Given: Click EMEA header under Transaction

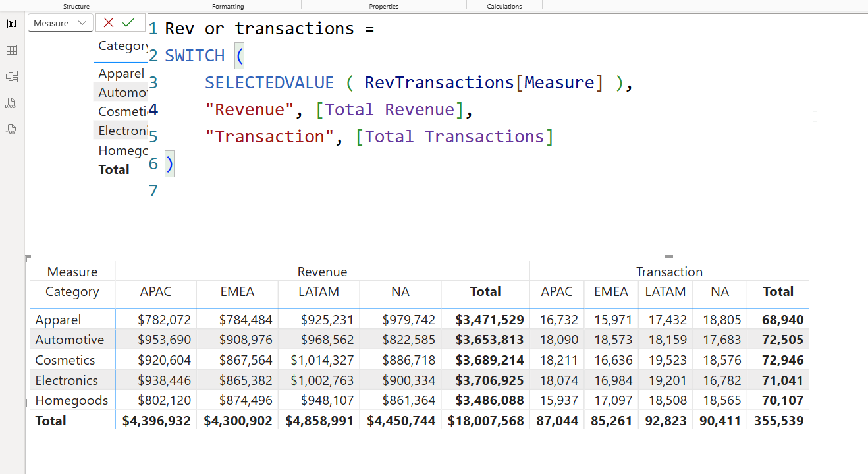Looking at the screenshot, I should (x=611, y=291).
